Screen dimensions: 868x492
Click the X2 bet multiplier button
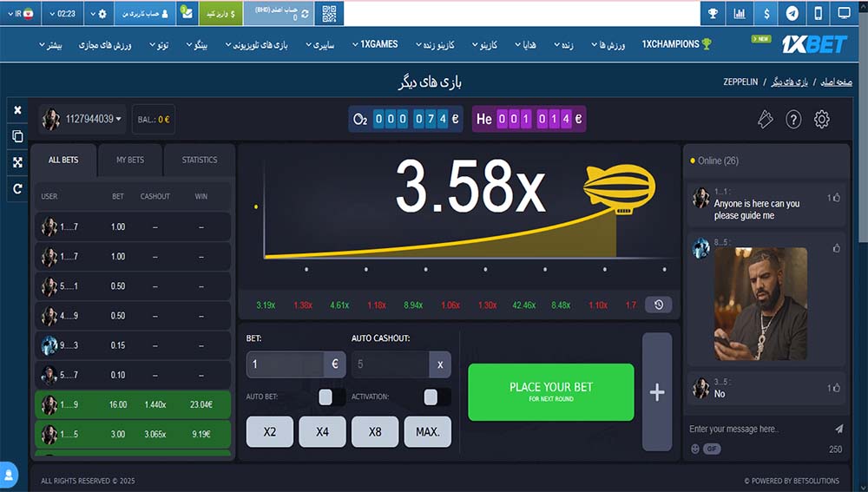(x=270, y=431)
